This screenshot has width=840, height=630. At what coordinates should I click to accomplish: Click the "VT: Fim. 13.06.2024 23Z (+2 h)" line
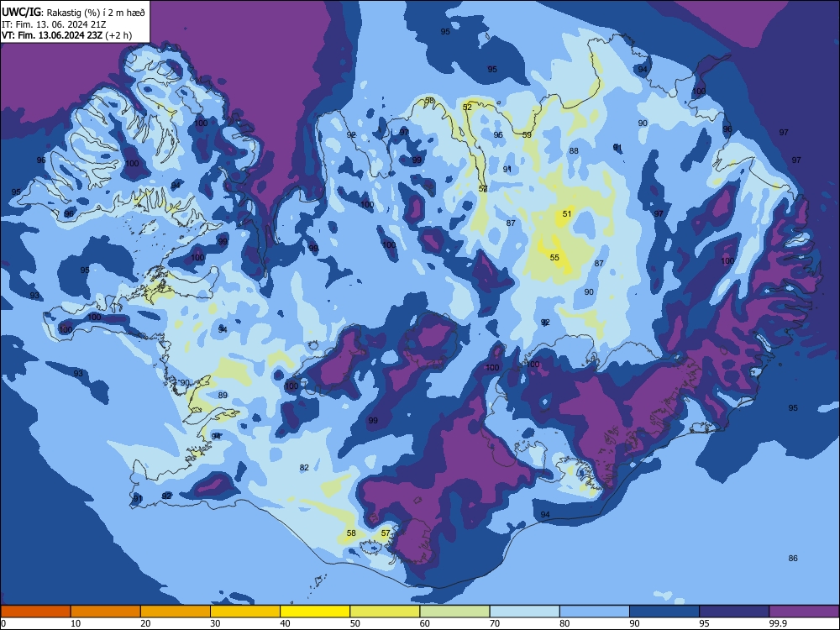coord(66,35)
